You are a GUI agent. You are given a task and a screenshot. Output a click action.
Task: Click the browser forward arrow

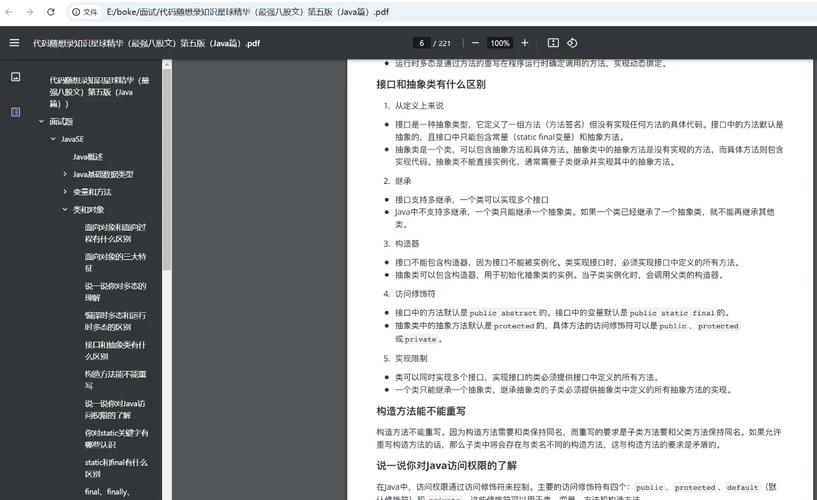pyautogui.click(x=30, y=11)
